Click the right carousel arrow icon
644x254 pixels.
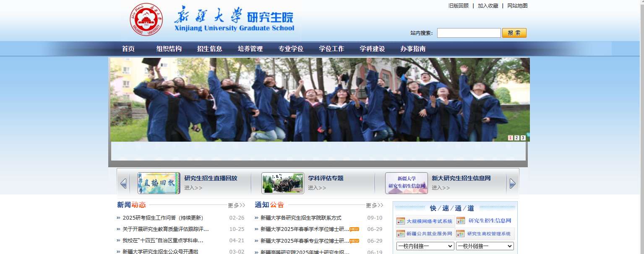tap(512, 184)
